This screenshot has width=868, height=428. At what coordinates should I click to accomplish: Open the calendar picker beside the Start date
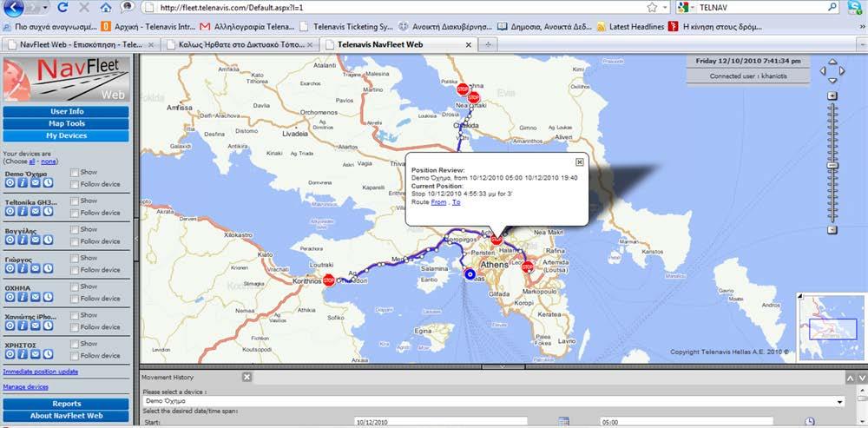(x=563, y=422)
